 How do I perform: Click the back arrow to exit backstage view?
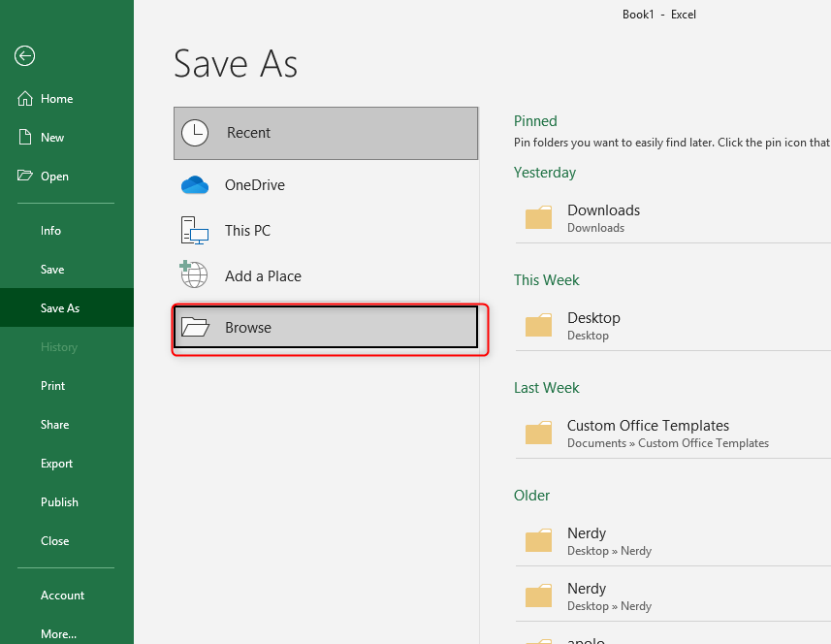[x=24, y=56]
